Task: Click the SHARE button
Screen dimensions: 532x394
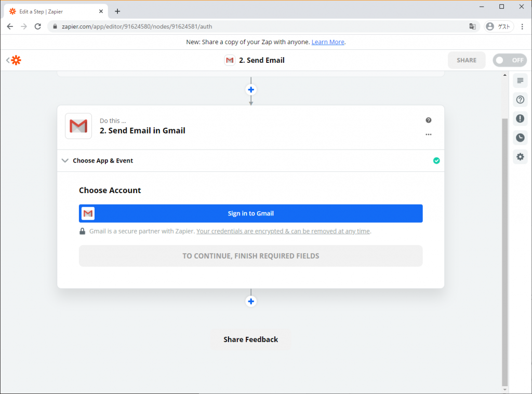Action: 467,60
